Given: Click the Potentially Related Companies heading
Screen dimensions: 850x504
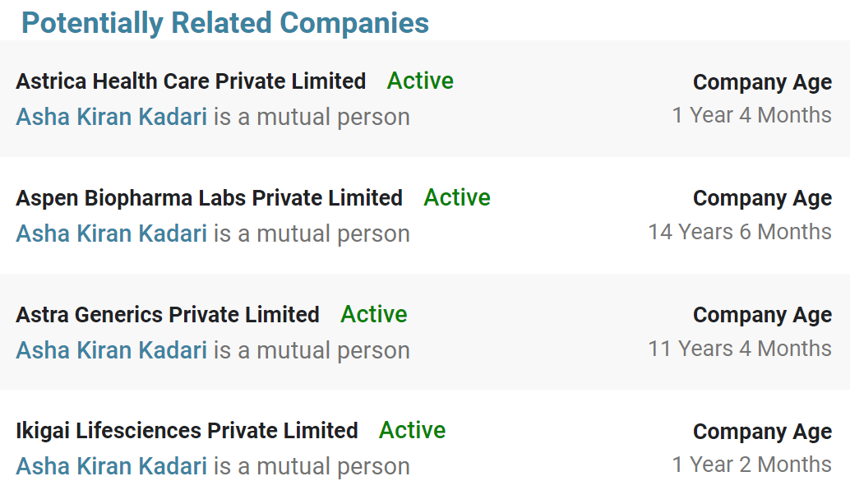Looking at the screenshot, I should coord(225,23).
